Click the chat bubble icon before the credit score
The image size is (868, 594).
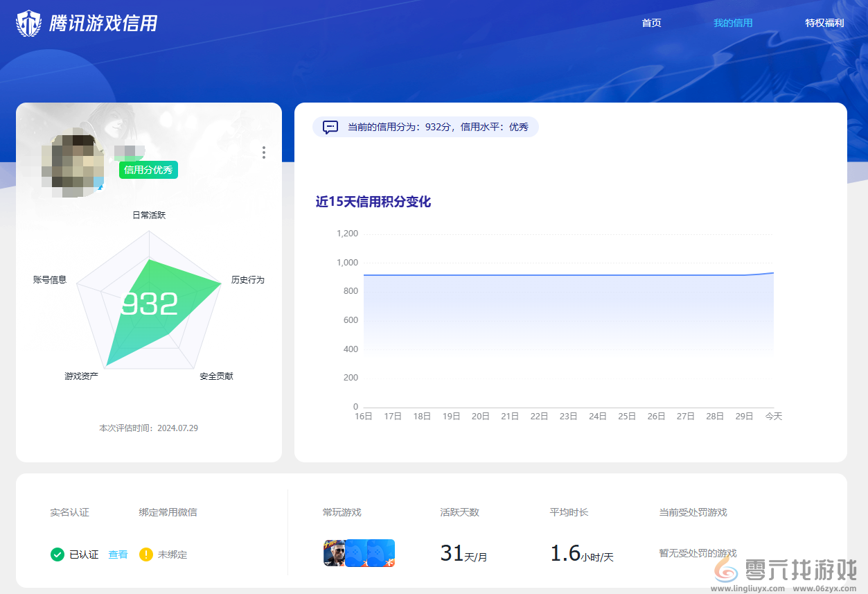click(x=330, y=127)
